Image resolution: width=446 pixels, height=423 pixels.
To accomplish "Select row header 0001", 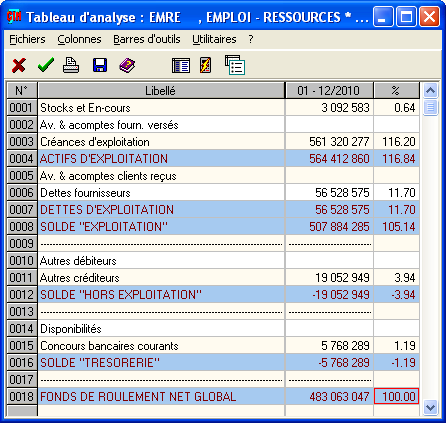I will click(22, 108).
